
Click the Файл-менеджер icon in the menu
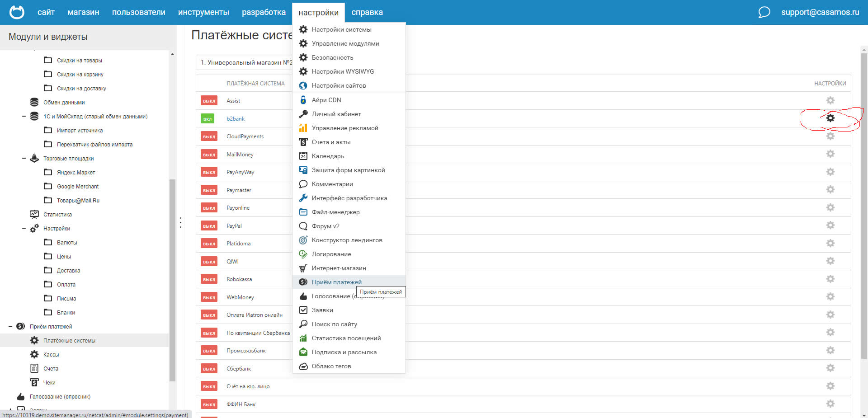303,212
